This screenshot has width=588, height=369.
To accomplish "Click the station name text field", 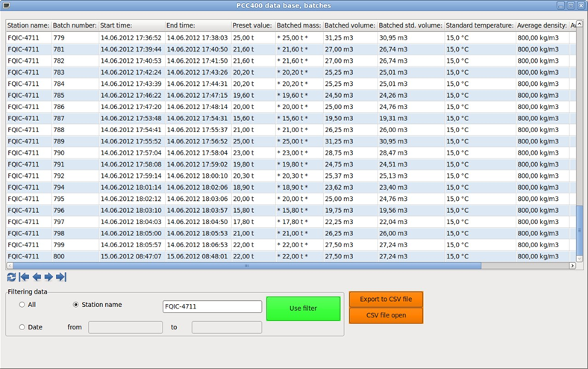I will (x=212, y=306).
